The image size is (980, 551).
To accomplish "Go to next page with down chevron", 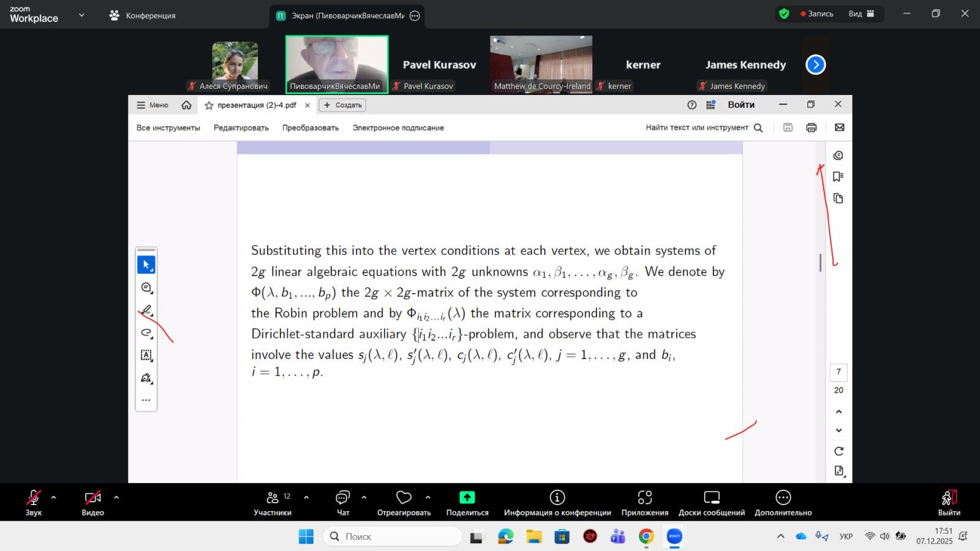I will [839, 430].
